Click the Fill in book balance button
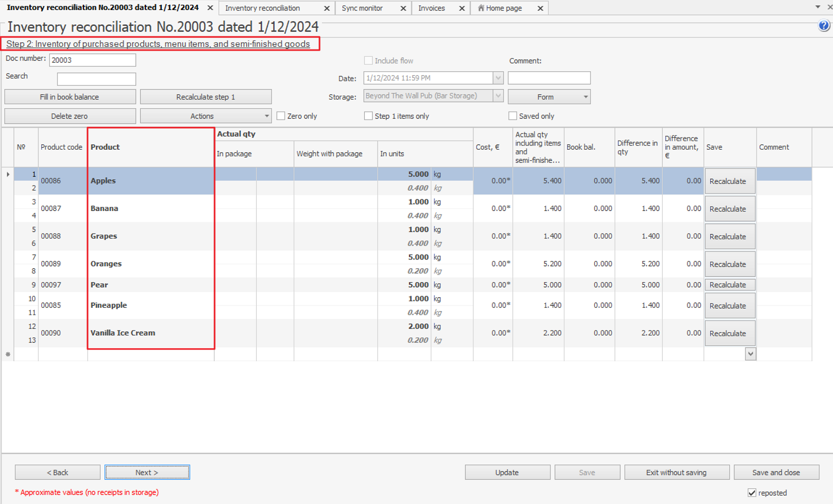 [x=70, y=97]
